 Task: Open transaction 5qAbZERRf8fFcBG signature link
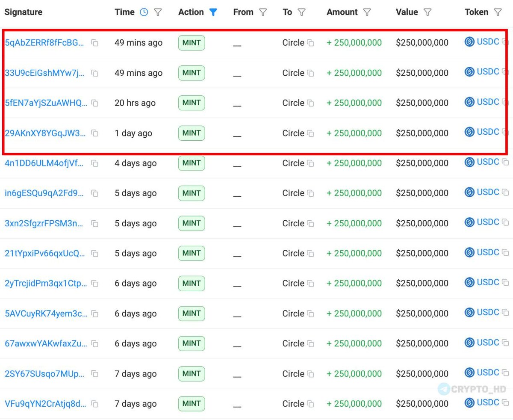click(x=44, y=43)
